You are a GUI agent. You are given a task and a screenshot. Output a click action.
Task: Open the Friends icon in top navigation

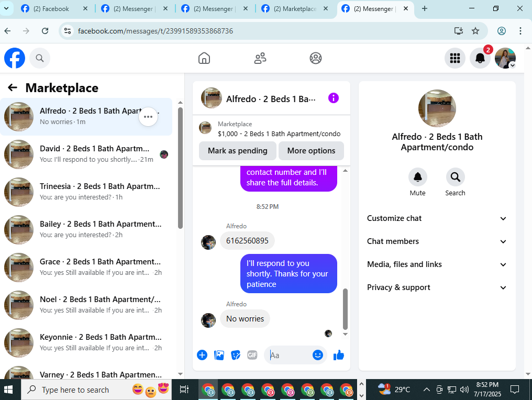coord(260,58)
